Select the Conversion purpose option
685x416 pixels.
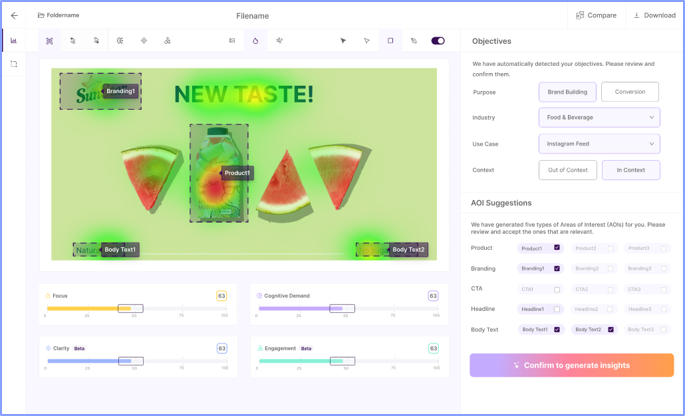pos(630,92)
